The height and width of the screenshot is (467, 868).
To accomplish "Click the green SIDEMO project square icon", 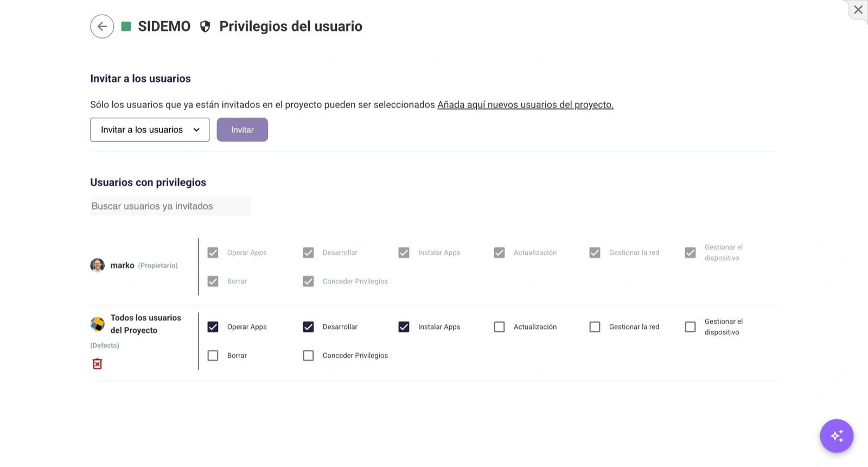I will (126, 26).
